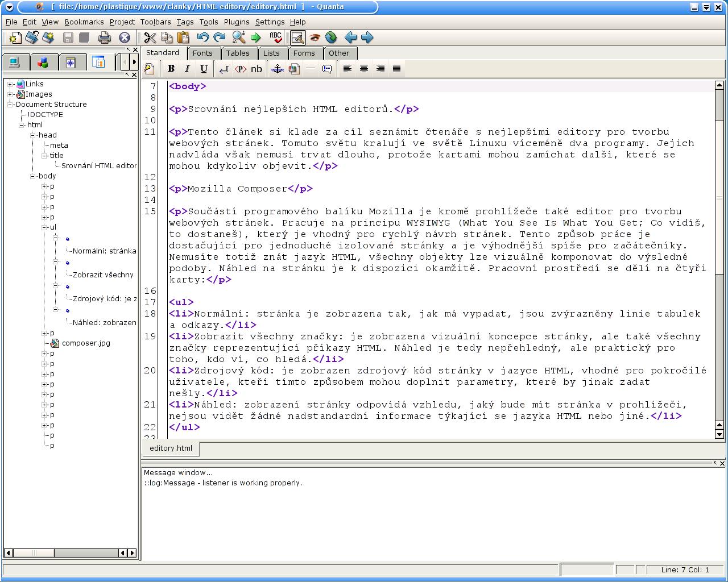Click the editor's vertical scrollbar down arrow
The width and height of the screenshot is (728, 582).
coord(719,434)
